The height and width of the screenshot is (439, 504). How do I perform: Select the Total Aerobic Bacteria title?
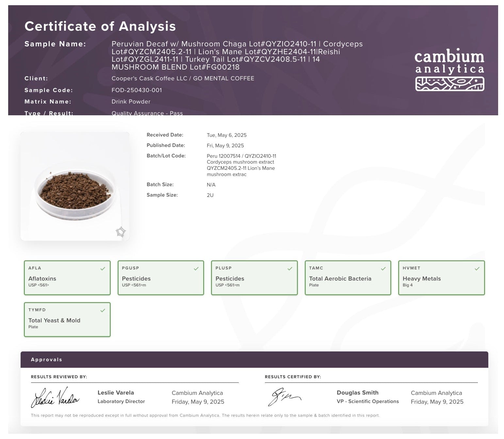point(340,279)
